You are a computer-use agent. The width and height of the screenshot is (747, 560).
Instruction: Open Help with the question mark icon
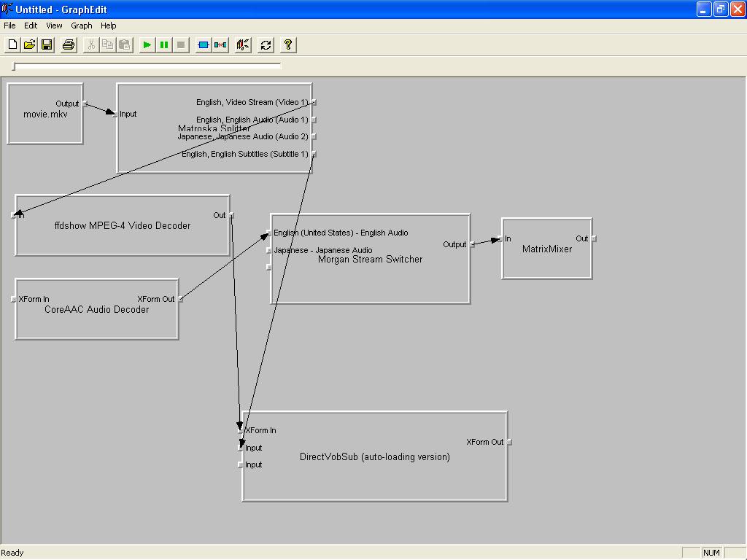pyautogui.click(x=287, y=44)
